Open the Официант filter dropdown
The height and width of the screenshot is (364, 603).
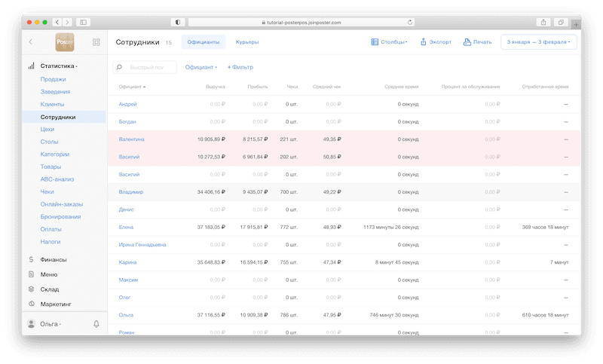coord(200,67)
